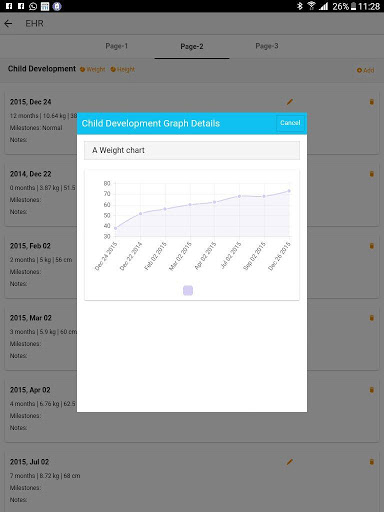Tap the battery indicator in status bar

[353, 6]
